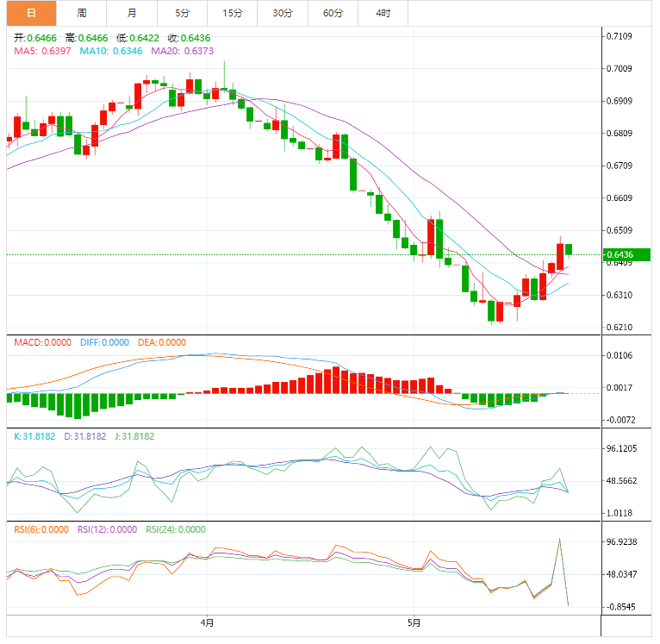Click the latest green candlestick at chart's right end
The width and height of the screenshot is (660, 644).
click(x=569, y=249)
